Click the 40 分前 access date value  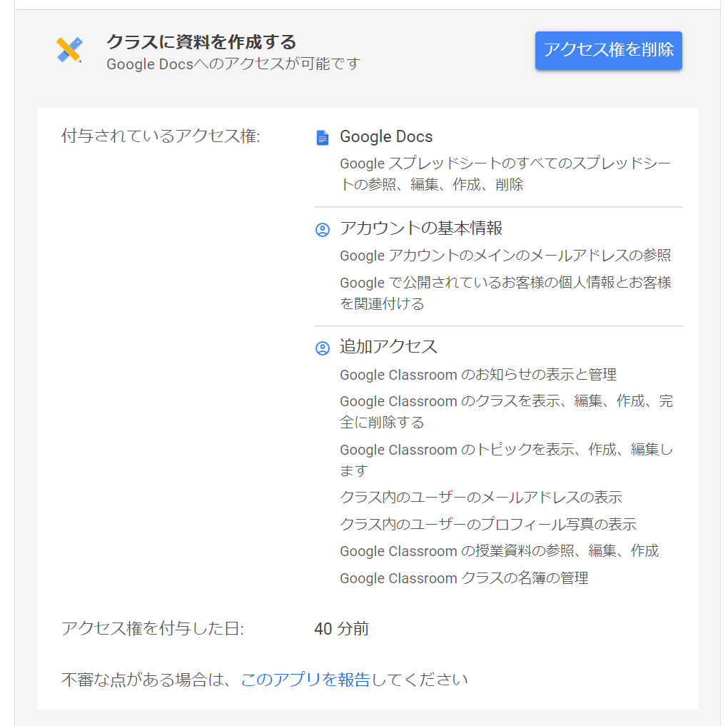click(341, 629)
